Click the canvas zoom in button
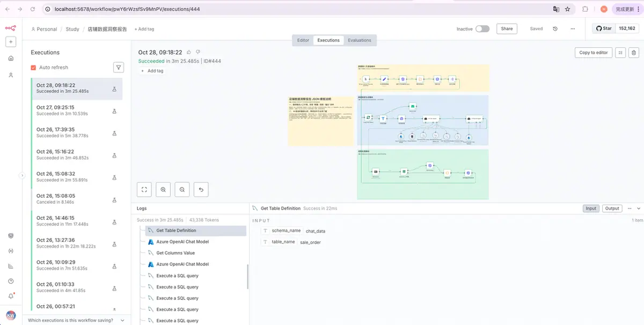 (163, 189)
